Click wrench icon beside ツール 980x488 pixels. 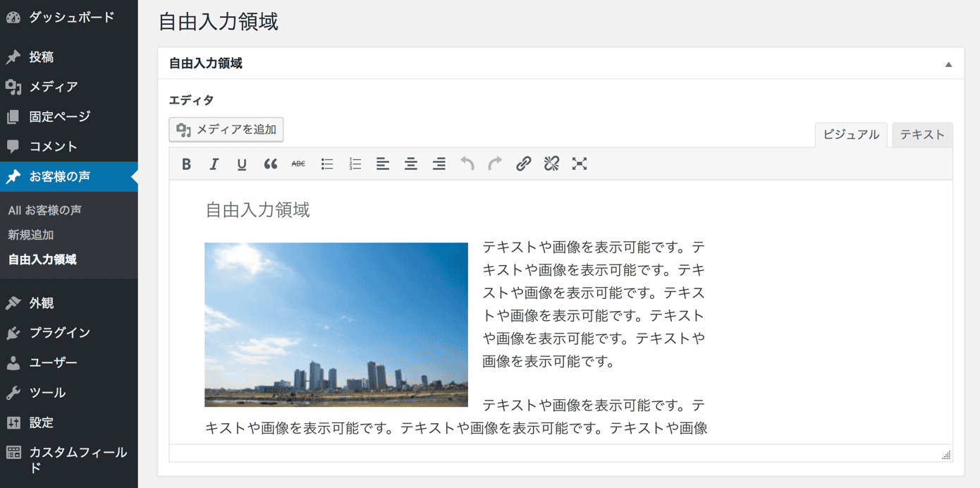(x=13, y=393)
